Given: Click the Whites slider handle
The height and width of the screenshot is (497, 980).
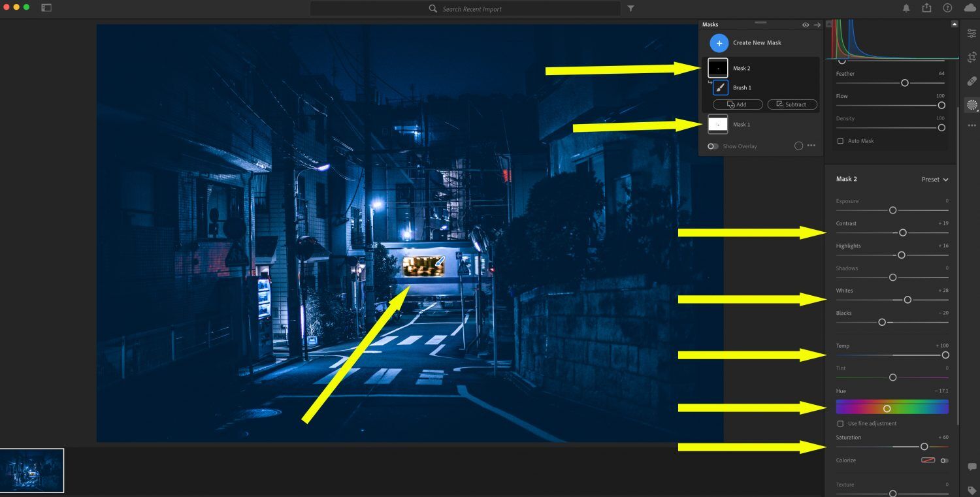Looking at the screenshot, I should tap(907, 300).
